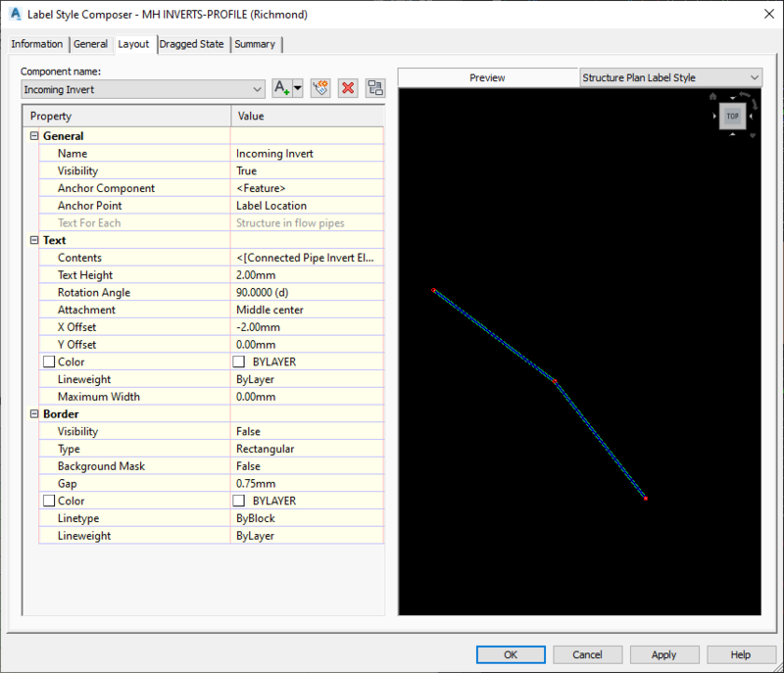Switch to the Dragged State tab

(192, 44)
